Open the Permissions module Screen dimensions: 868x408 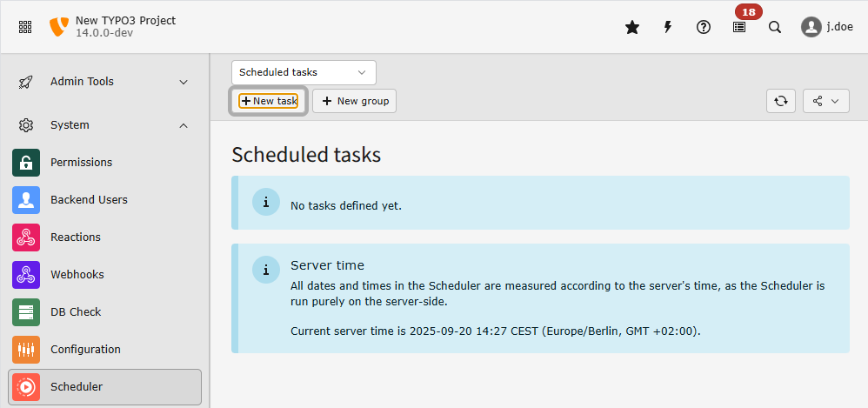(x=81, y=163)
